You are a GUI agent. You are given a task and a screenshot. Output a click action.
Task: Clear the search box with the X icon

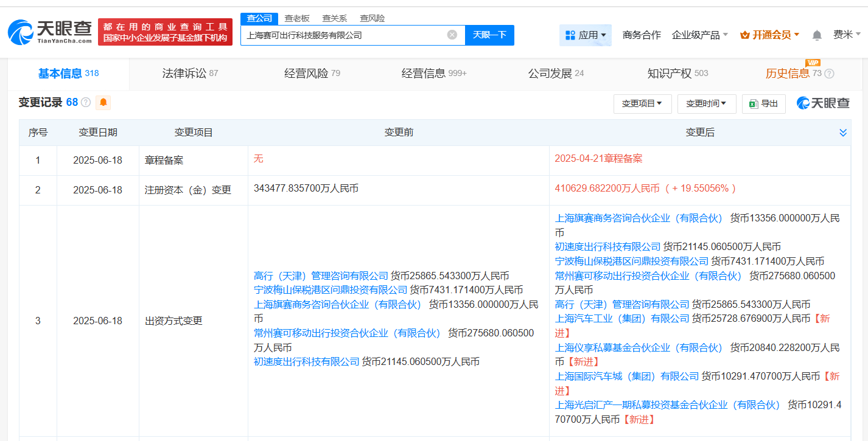click(452, 35)
